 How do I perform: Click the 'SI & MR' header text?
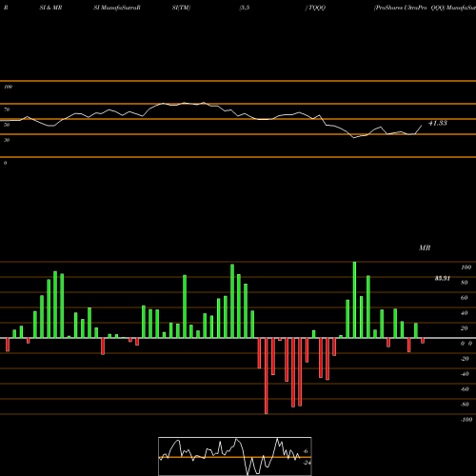tap(50, 8)
